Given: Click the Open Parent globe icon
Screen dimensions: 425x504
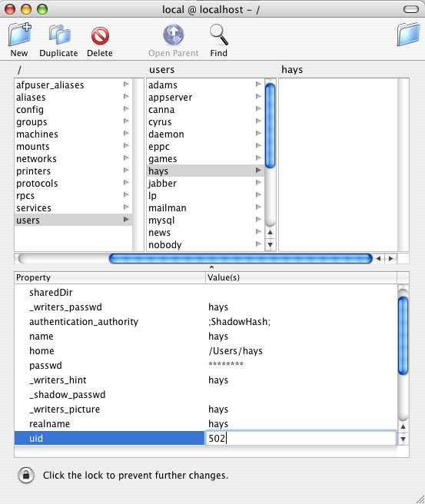Looking at the screenshot, I should coord(173,35).
